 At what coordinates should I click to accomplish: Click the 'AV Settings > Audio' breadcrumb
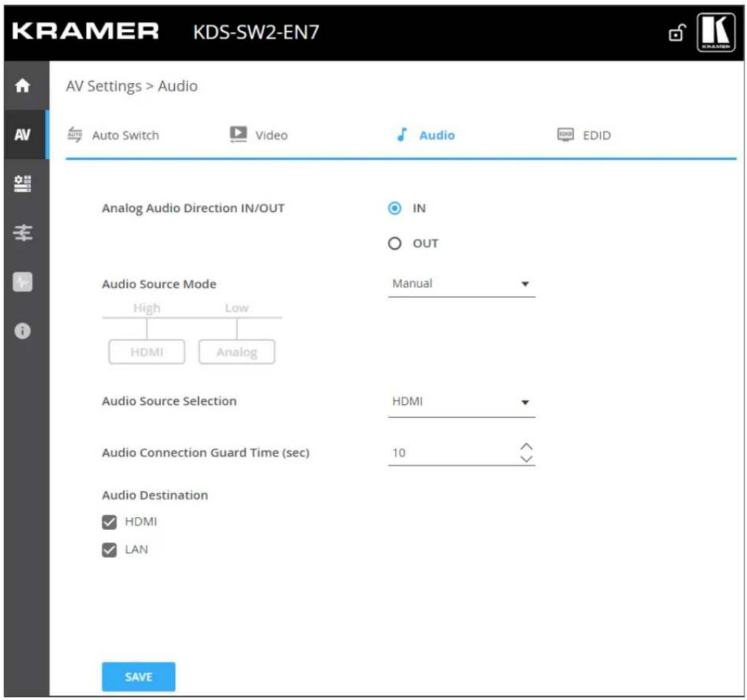click(x=132, y=86)
